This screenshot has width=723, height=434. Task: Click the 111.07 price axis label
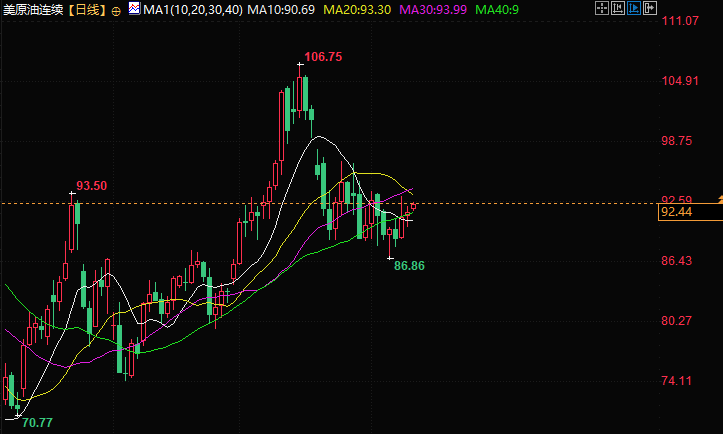click(x=680, y=21)
